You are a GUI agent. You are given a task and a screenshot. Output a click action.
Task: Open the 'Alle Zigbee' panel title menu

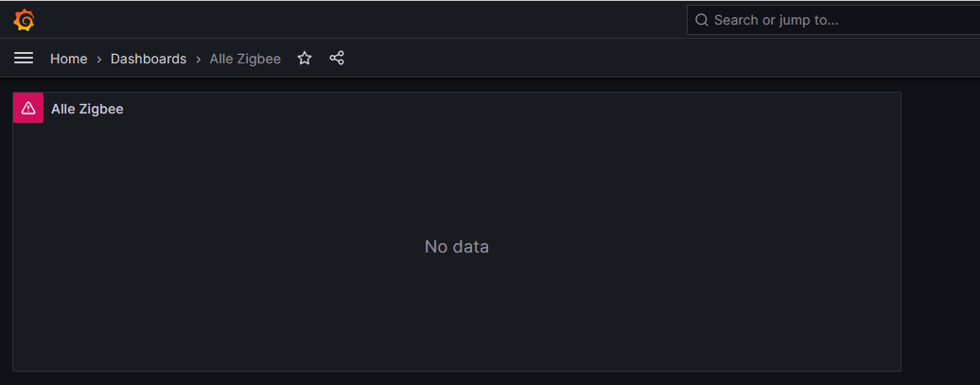(87, 109)
